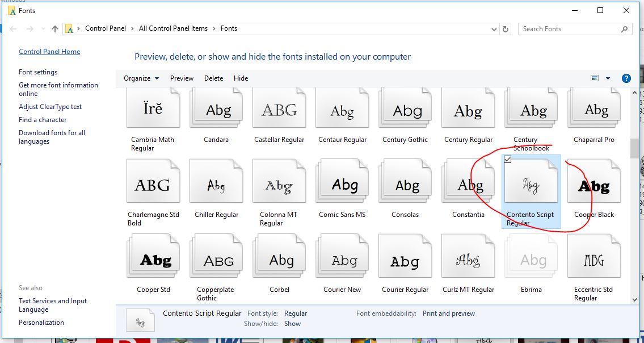The height and width of the screenshot is (343, 644).
Task: Click the Forward navigation arrow
Action: (x=30, y=29)
